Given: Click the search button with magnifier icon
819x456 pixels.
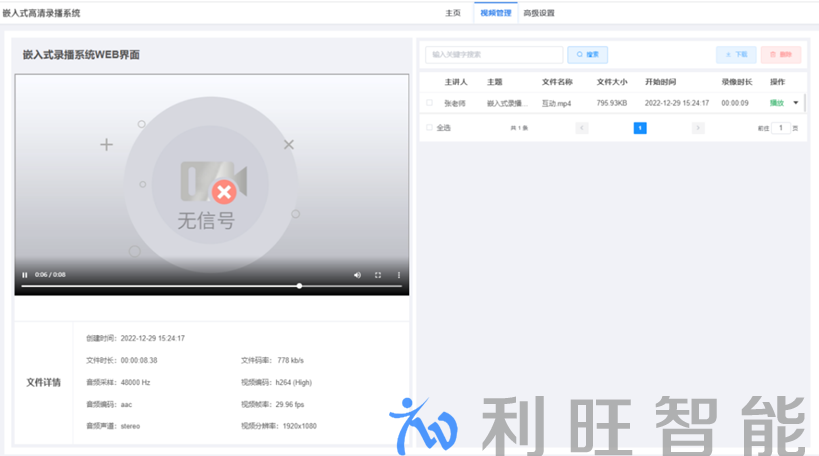Looking at the screenshot, I should pos(588,55).
